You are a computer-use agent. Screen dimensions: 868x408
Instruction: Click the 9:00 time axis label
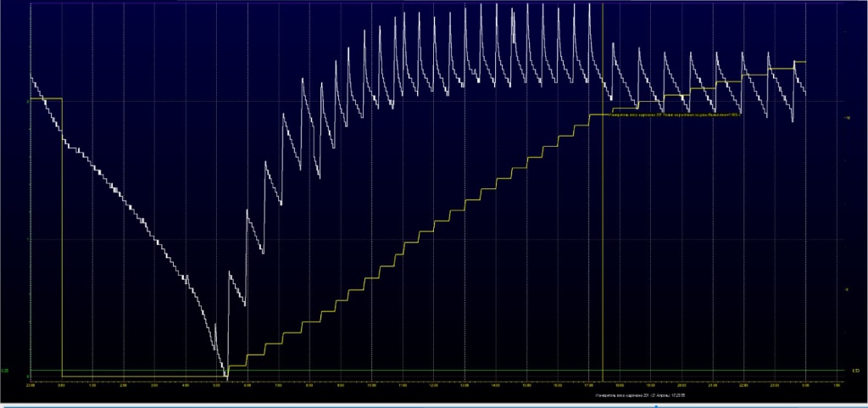click(340, 385)
